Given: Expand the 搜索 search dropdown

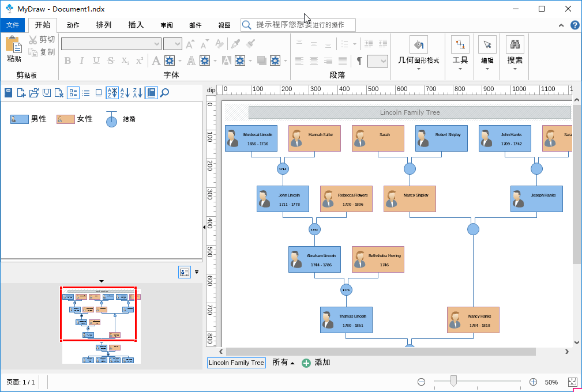Looking at the screenshot, I should click(515, 69).
